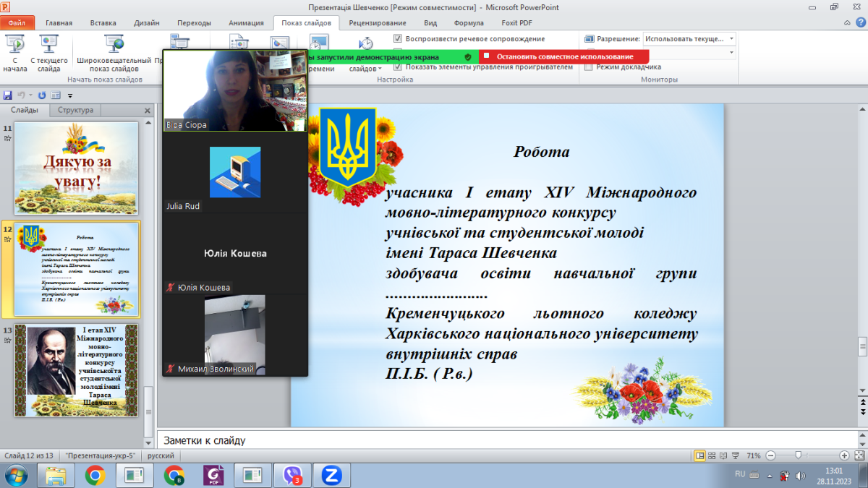The image size is (868, 488).
Task: Open the Дизайн ribbon tab
Action: pos(147,22)
